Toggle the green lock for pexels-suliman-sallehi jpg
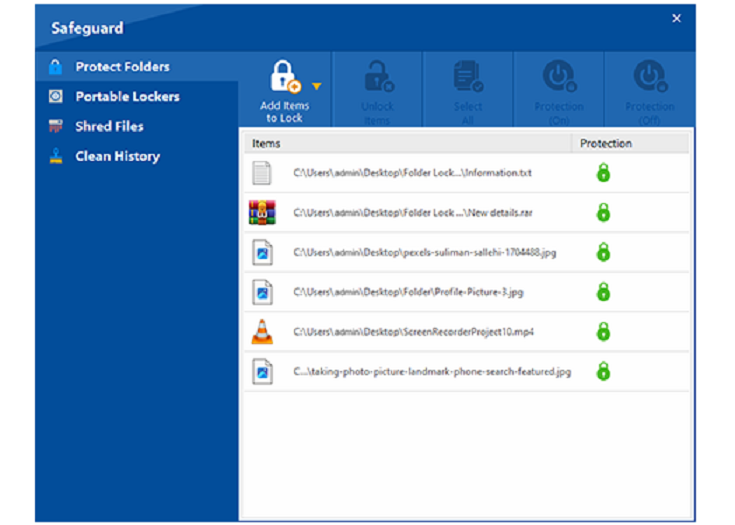The image size is (735, 525). pyautogui.click(x=603, y=252)
